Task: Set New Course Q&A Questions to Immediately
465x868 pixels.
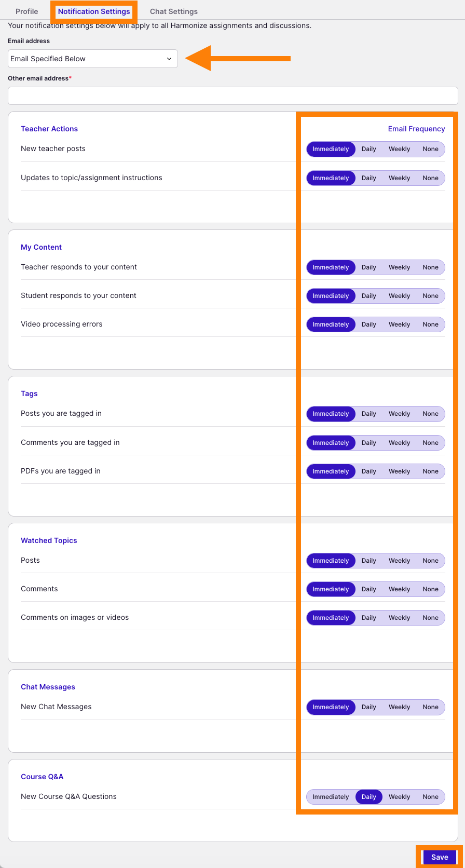Action: [331, 797]
